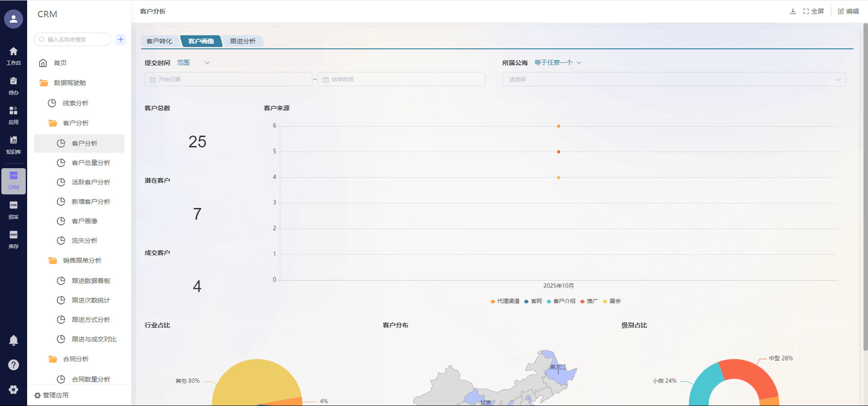The width and height of the screenshot is (868, 406).
Task: Open the help question mark icon
Action: tap(14, 365)
